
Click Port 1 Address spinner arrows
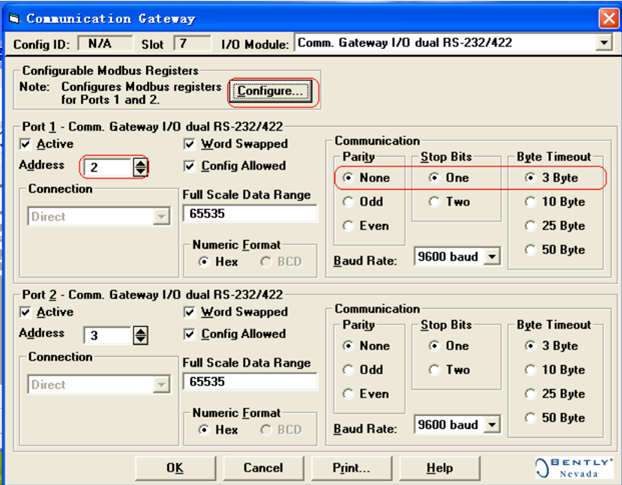point(140,167)
